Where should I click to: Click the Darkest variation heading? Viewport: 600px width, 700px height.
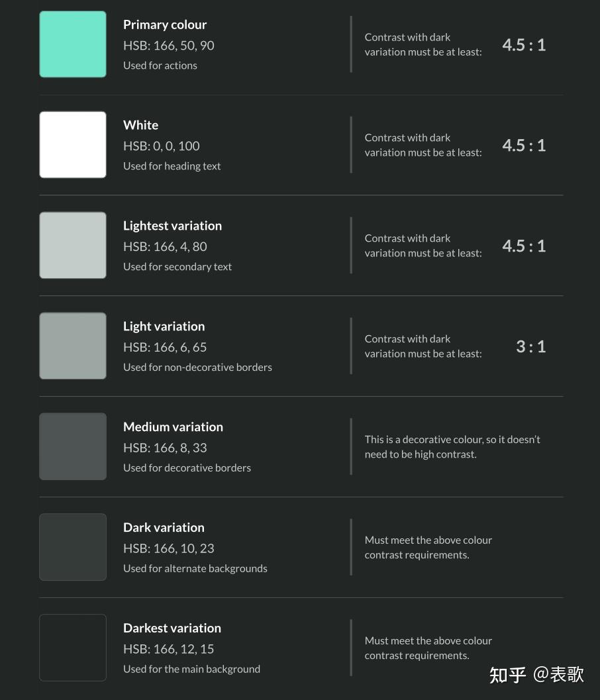pyautogui.click(x=172, y=628)
